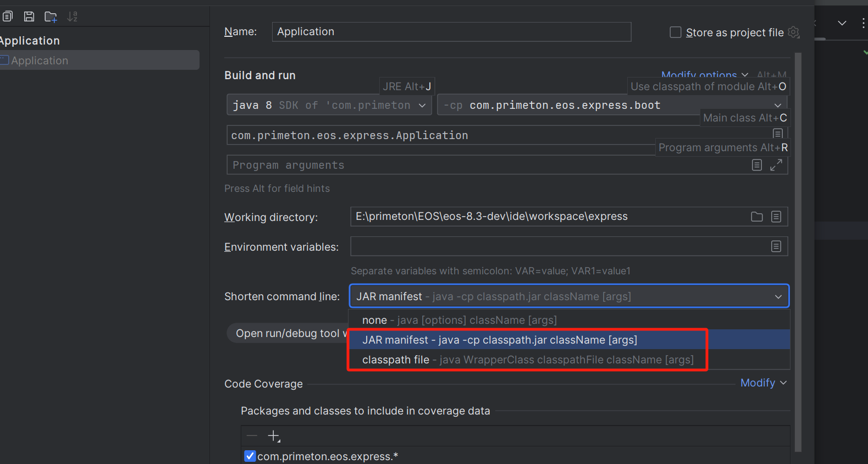
Task: Click Modify link in Code Coverage
Action: tap(763, 383)
